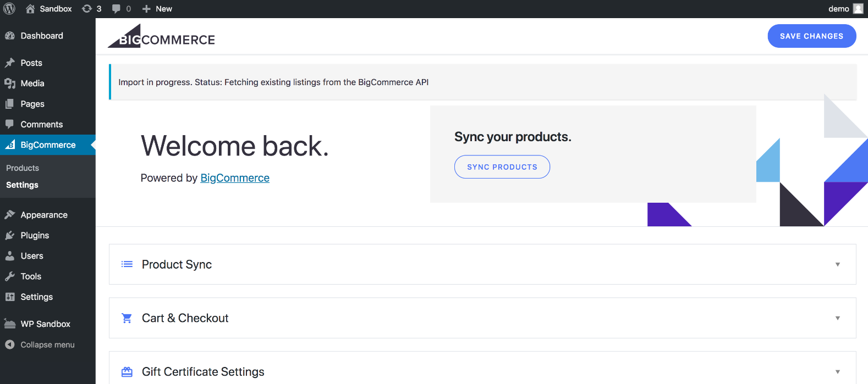868x384 pixels.
Task: Click the Gift Certificate Settings gift icon
Action: coord(127,372)
